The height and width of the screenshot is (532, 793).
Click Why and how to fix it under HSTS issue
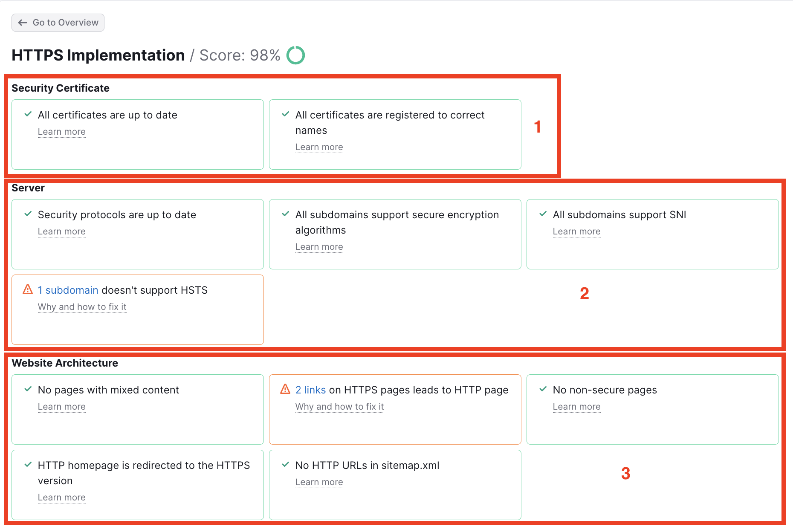pos(82,306)
